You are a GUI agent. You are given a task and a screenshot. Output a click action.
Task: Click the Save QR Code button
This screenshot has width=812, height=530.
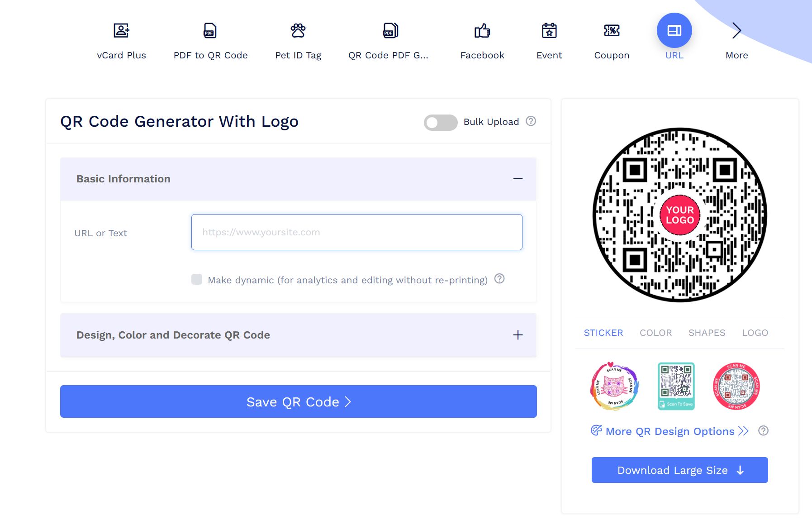pyautogui.click(x=298, y=401)
